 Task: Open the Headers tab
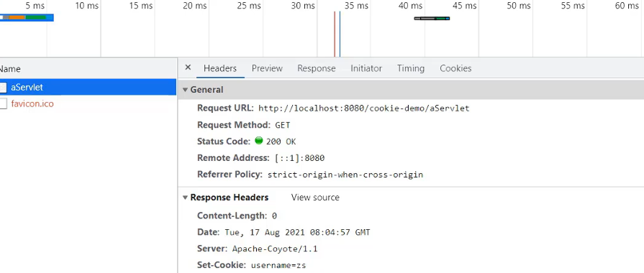220,68
